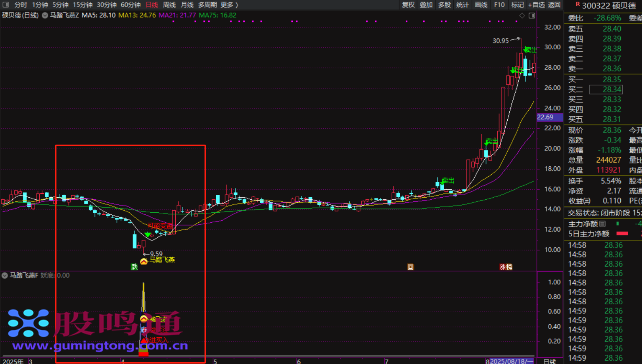Toggle the left sidebar panel icon

coord(5,5)
